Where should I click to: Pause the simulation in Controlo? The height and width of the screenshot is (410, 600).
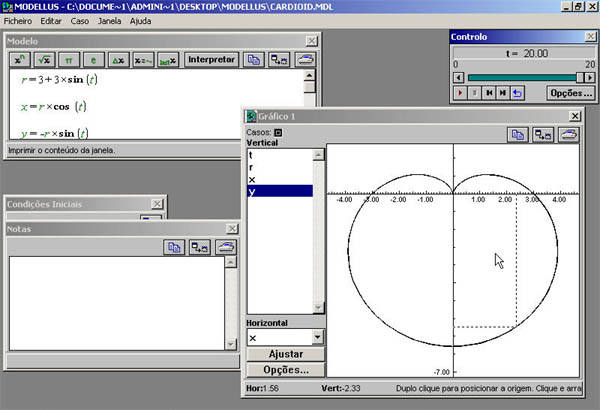click(474, 93)
